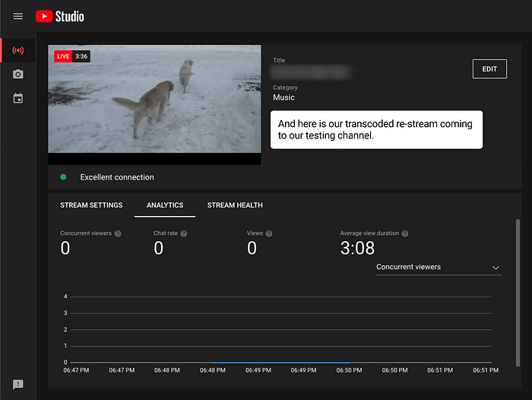The width and height of the screenshot is (532, 400).
Task: Click the Send feedback icon
Action: 18,384
